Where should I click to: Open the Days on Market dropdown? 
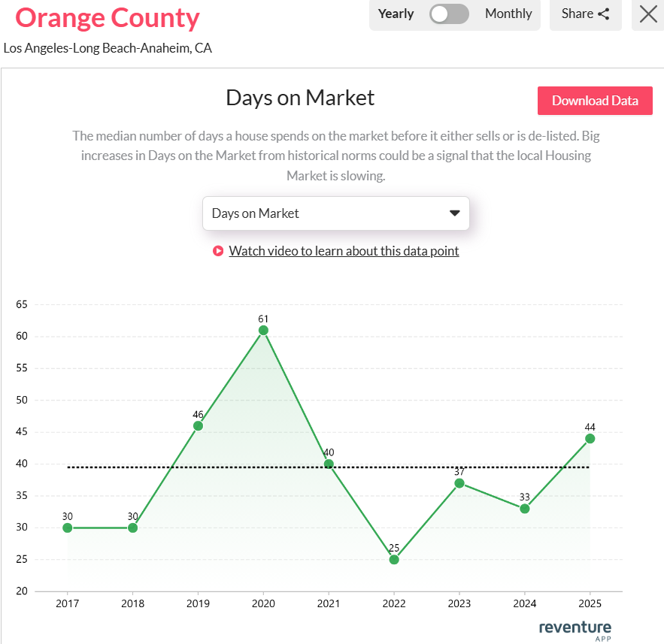coord(336,213)
